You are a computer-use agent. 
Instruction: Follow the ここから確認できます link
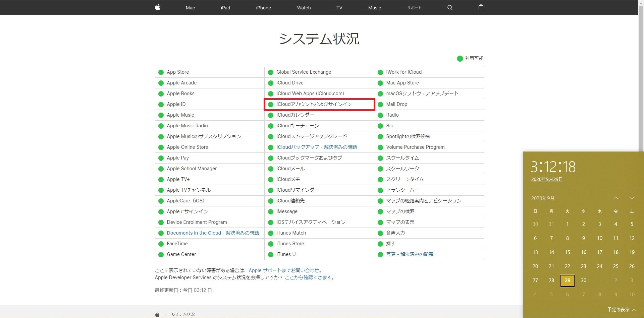tap(308, 277)
